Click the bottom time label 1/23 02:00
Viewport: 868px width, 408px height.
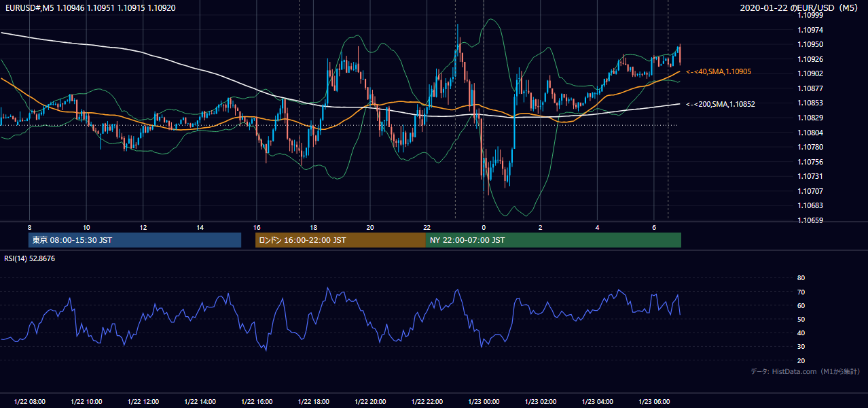pyautogui.click(x=541, y=402)
